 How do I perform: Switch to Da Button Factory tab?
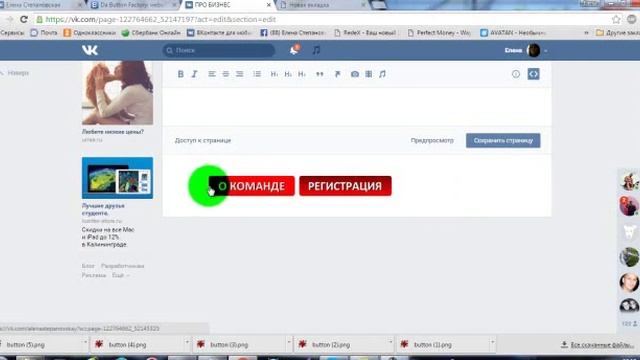[133, 5]
